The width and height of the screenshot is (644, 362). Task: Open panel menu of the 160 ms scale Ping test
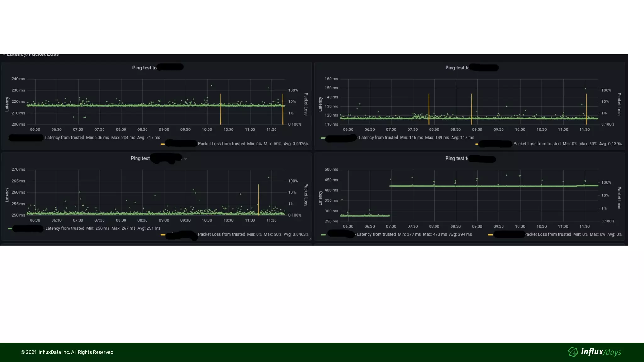pos(457,68)
